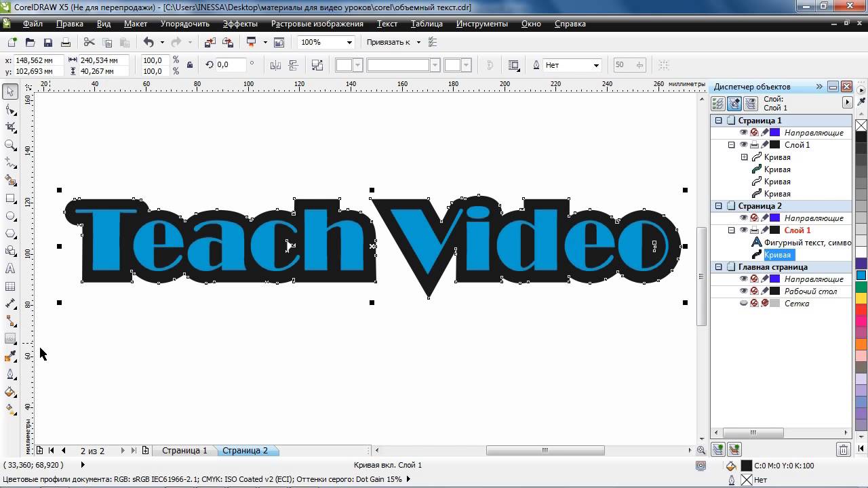This screenshot has width=868, height=488.
Task: Select the Interactive effects tool
Action: pos(10,339)
